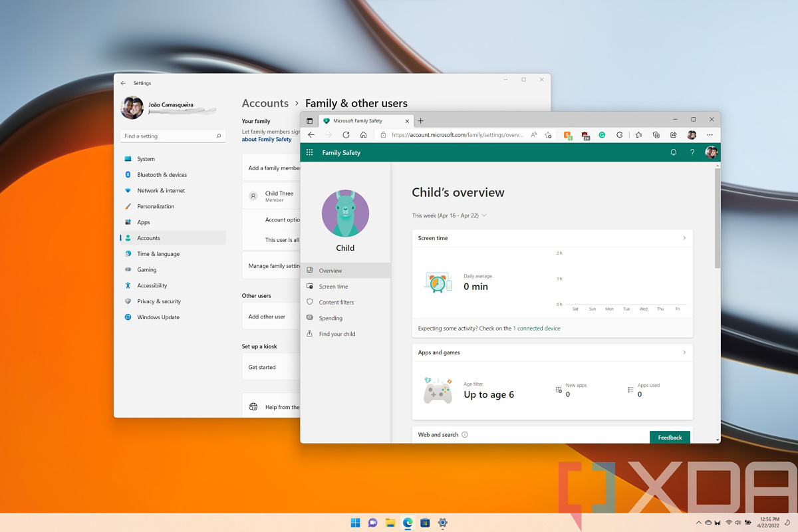Click 'Add other user' row in Settings
This screenshot has width=798, height=532.
tap(271, 317)
